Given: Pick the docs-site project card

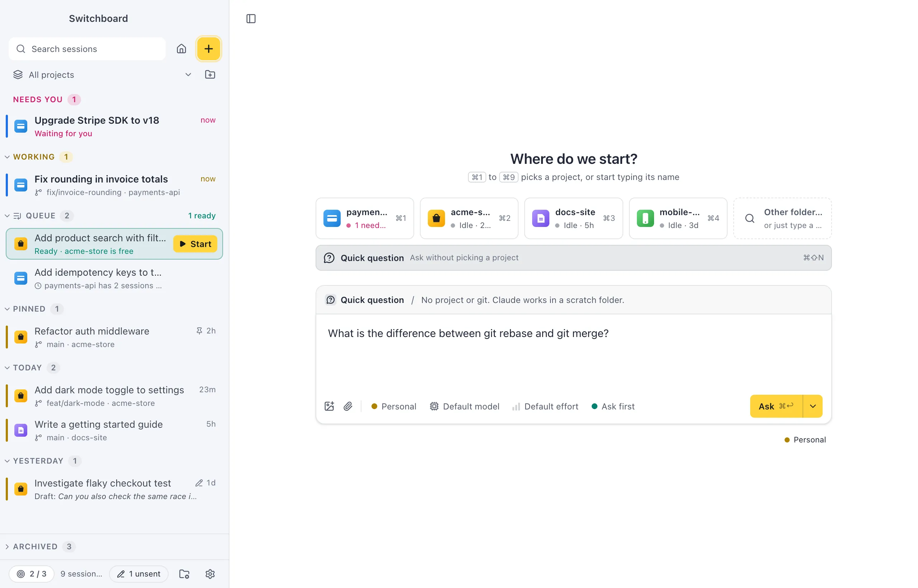Looking at the screenshot, I should 573,218.
